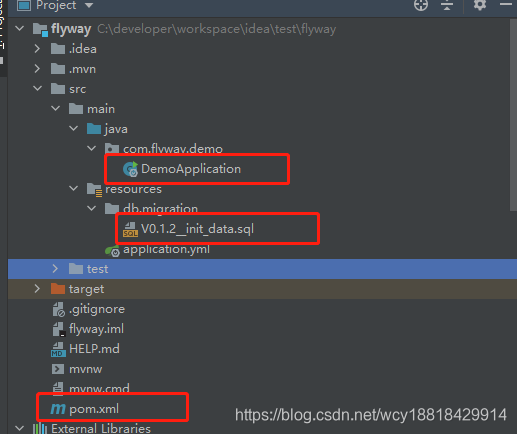Expand the .idea folder

pos(37,49)
